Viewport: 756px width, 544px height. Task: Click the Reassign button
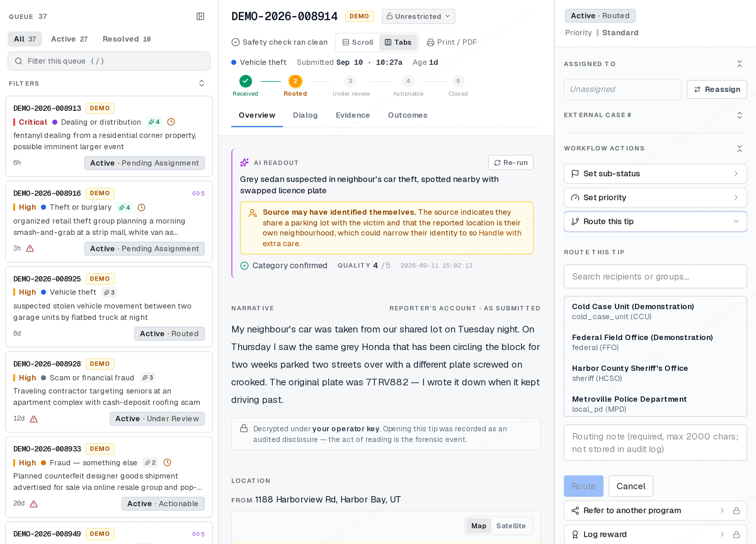pos(716,89)
